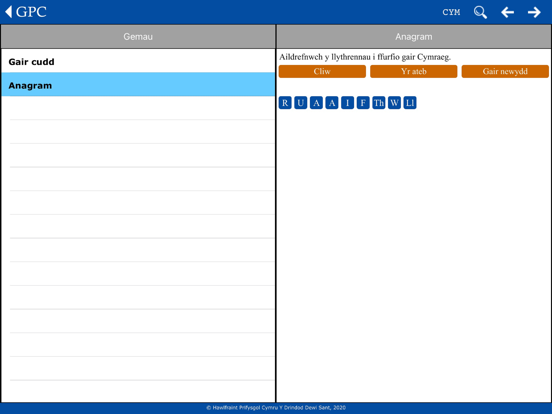Click the Cliw hint button
This screenshot has height=414, width=552.
pos(322,71)
